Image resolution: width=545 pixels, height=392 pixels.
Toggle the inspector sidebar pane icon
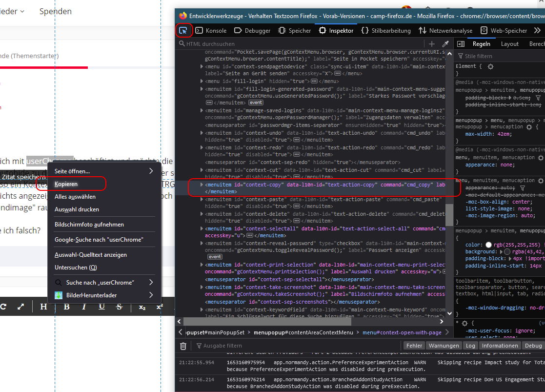461,44
